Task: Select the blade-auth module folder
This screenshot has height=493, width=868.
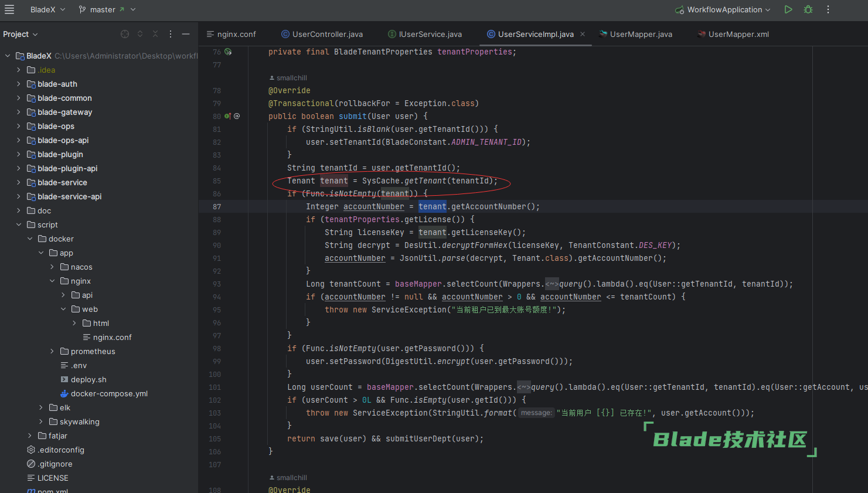Action: click(57, 84)
